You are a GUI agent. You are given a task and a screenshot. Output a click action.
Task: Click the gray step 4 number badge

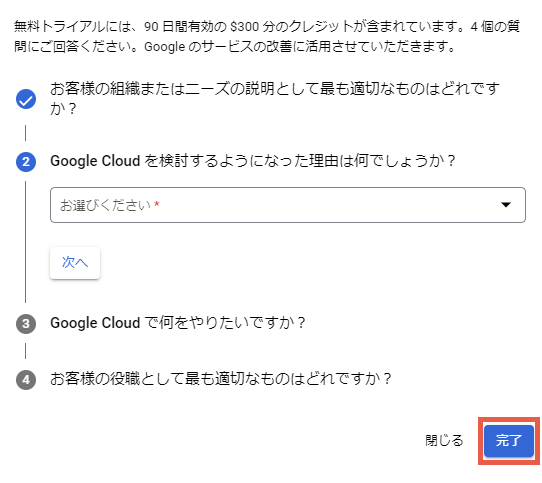pyautogui.click(x=26, y=380)
